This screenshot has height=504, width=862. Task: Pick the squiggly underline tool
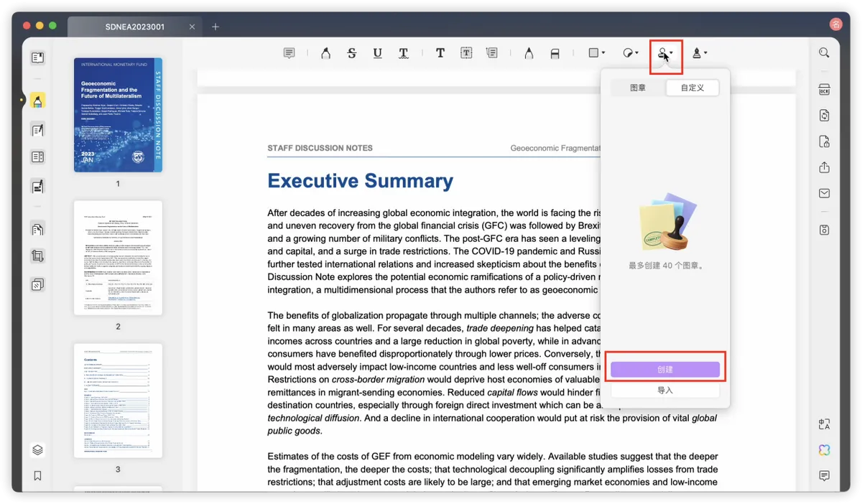click(404, 53)
